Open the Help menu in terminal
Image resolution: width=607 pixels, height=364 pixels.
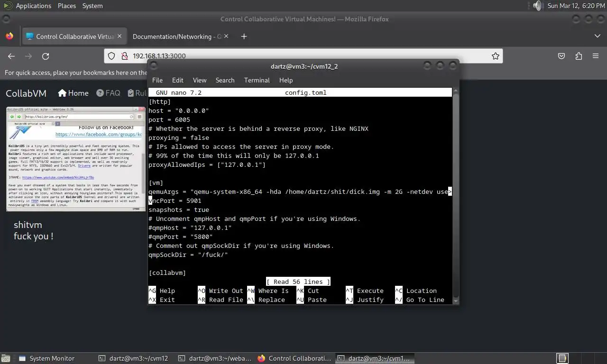coord(286,80)
